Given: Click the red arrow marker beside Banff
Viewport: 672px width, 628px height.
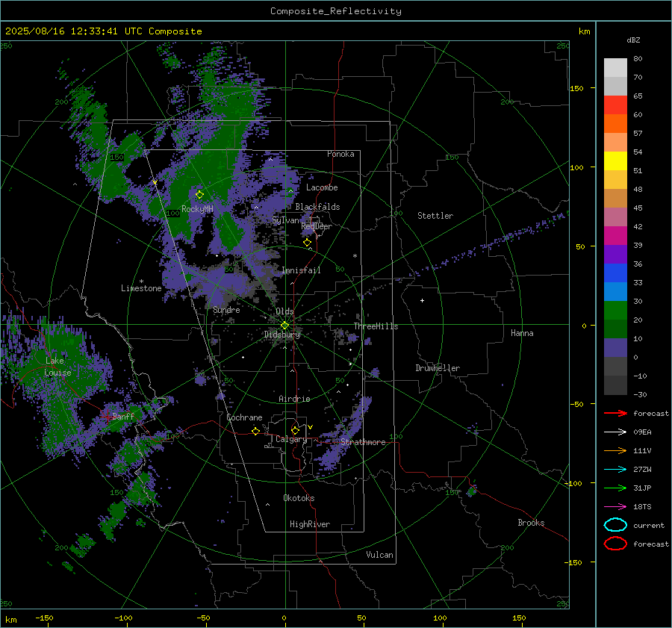Looking at the screenshot, I should point(107,415).
